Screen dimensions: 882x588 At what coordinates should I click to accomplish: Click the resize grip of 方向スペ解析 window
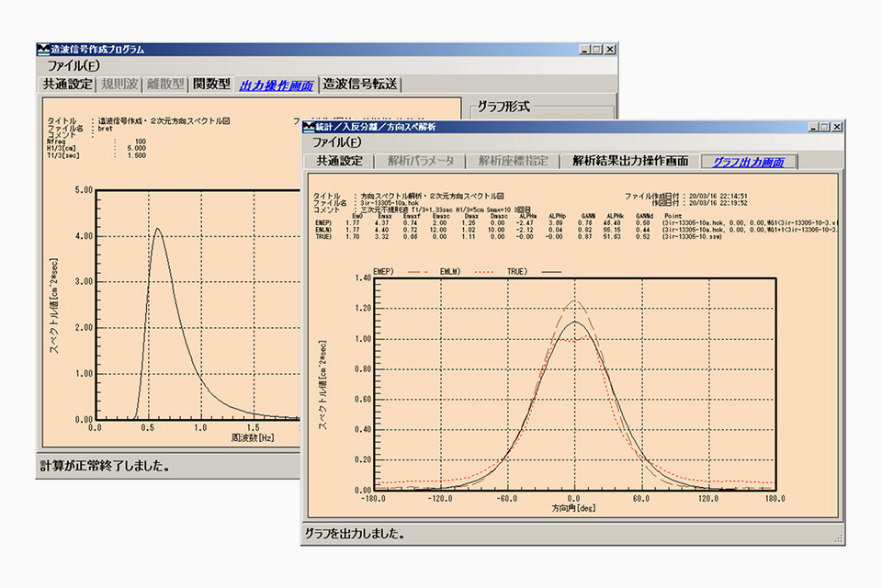[x=838, y=539]
